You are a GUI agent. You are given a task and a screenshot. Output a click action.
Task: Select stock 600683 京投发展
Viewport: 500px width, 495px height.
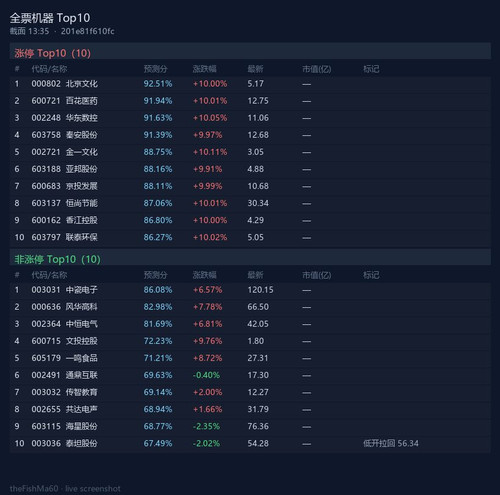click(64, 186)
